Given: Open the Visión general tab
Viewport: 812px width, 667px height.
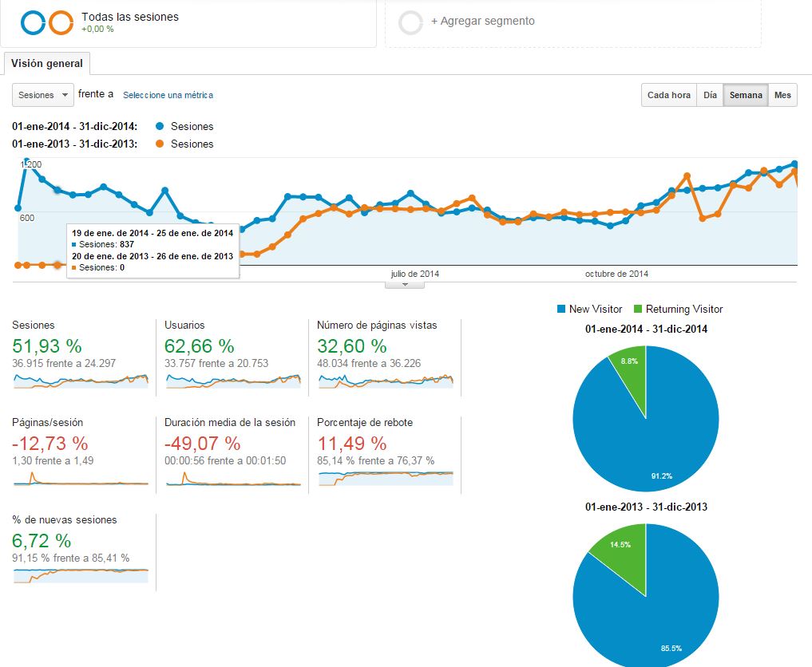Looking at the screenshot, I should (x=47, y=64).
